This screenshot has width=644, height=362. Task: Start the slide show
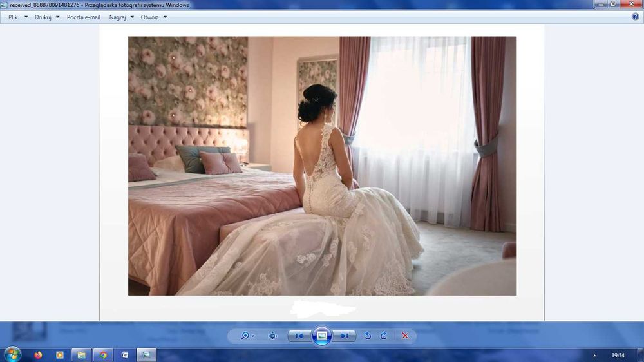click(322, 336)
